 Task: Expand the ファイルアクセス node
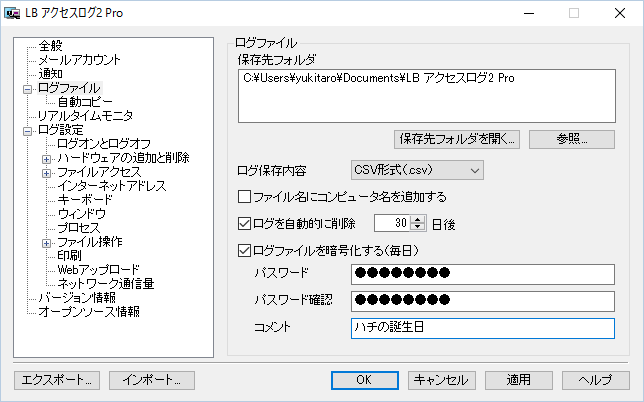46,173
